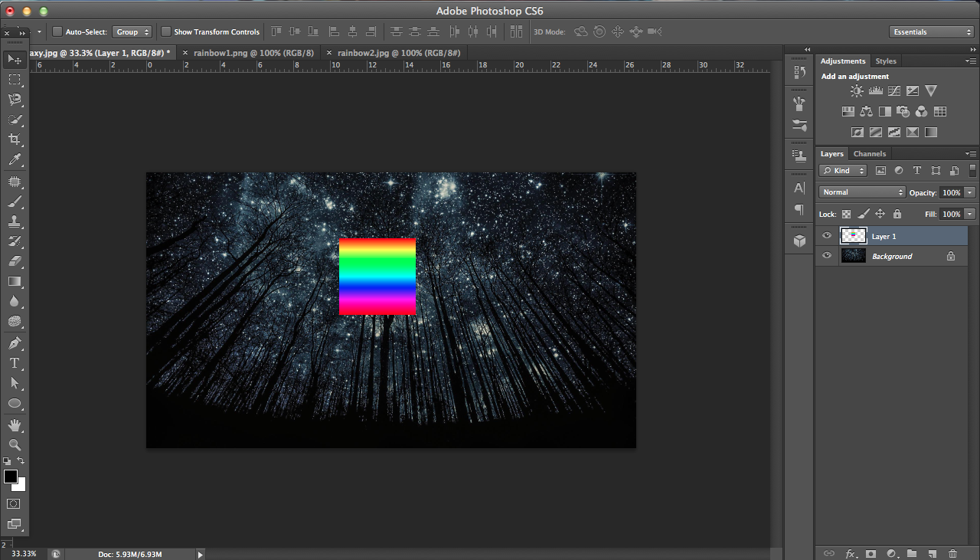980x560 pixels.
Task: Add layer style with fx icon
Action: click(x=850, y=553)
